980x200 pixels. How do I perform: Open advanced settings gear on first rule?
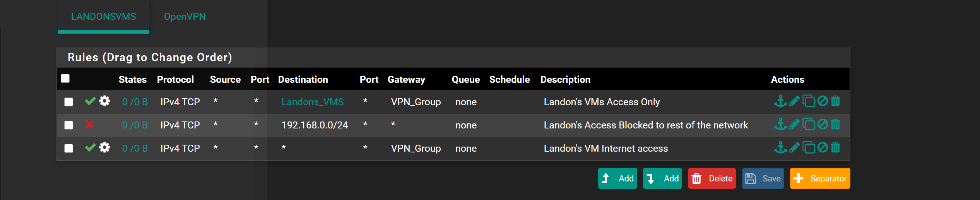(x=104, y=101)
